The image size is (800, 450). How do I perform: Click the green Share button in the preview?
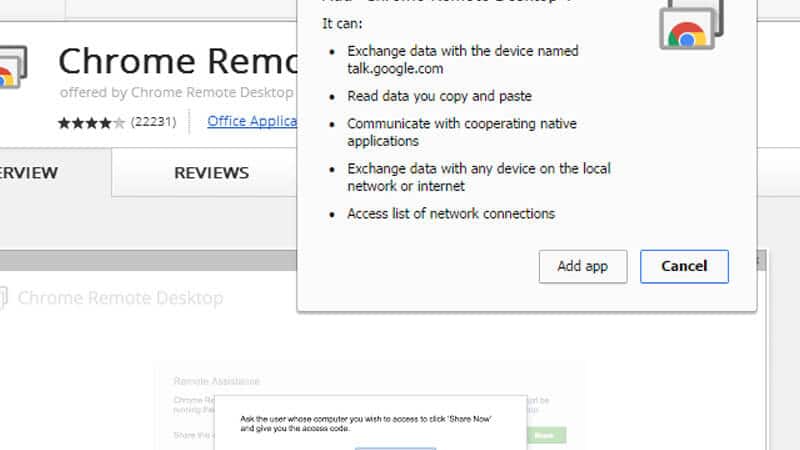point(545,435)
